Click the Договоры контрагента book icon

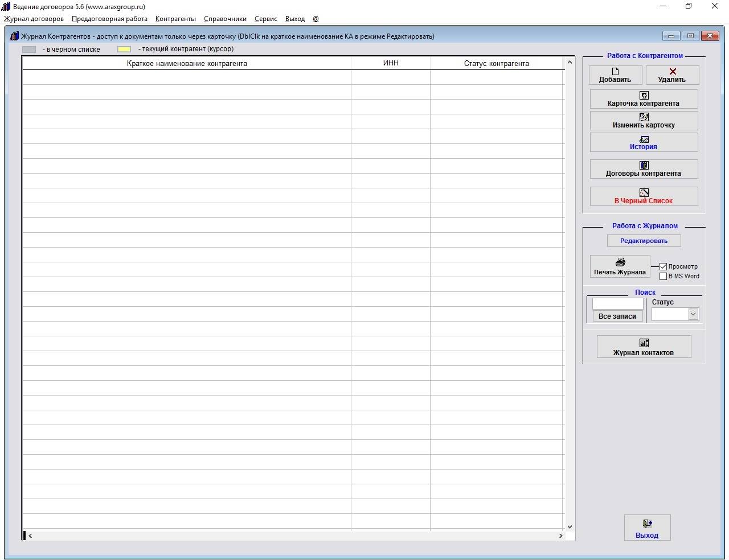coord(644,165)
